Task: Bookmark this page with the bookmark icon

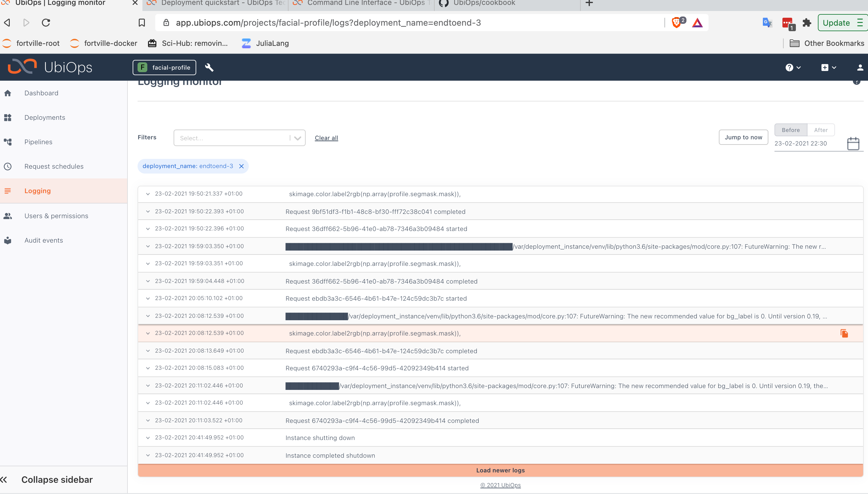Action: coord(142,23)
